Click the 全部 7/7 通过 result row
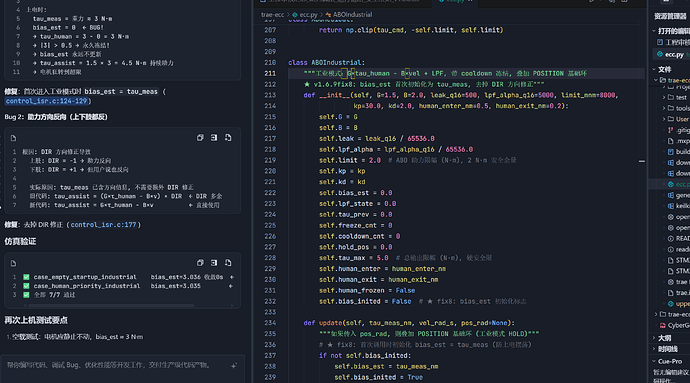Image resolution: width=690 pixels, height=383 pixels. [50, 295]
